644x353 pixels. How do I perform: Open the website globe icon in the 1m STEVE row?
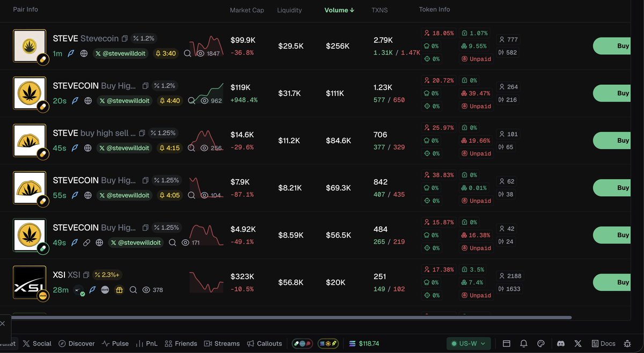click(84, 54)
